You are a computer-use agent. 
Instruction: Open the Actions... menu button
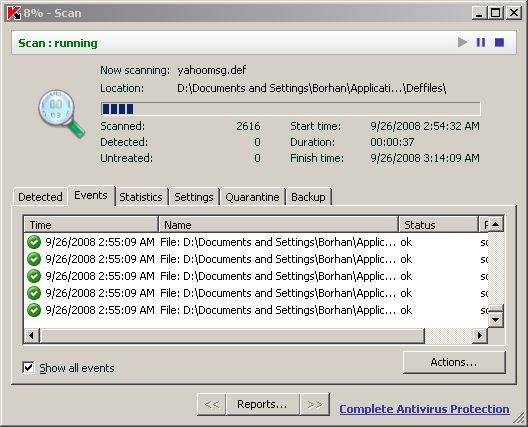pyautogui.click(x=454, y=362)
